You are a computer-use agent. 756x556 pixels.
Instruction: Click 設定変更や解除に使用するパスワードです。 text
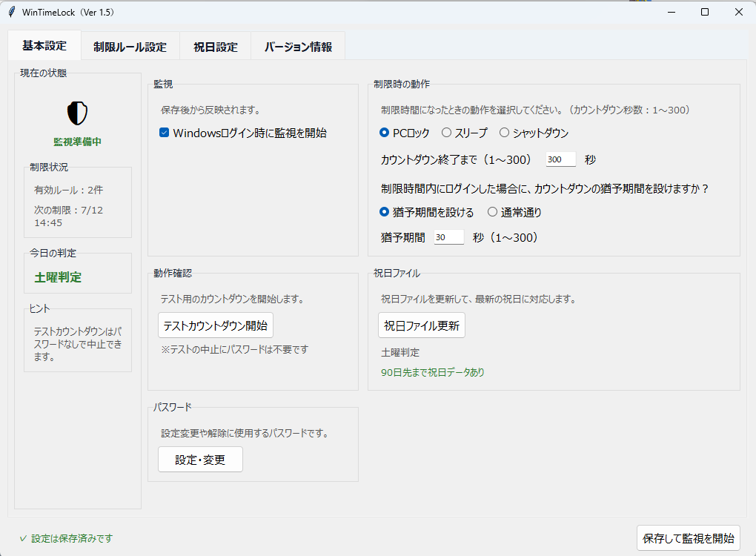(x=245, y=433)
